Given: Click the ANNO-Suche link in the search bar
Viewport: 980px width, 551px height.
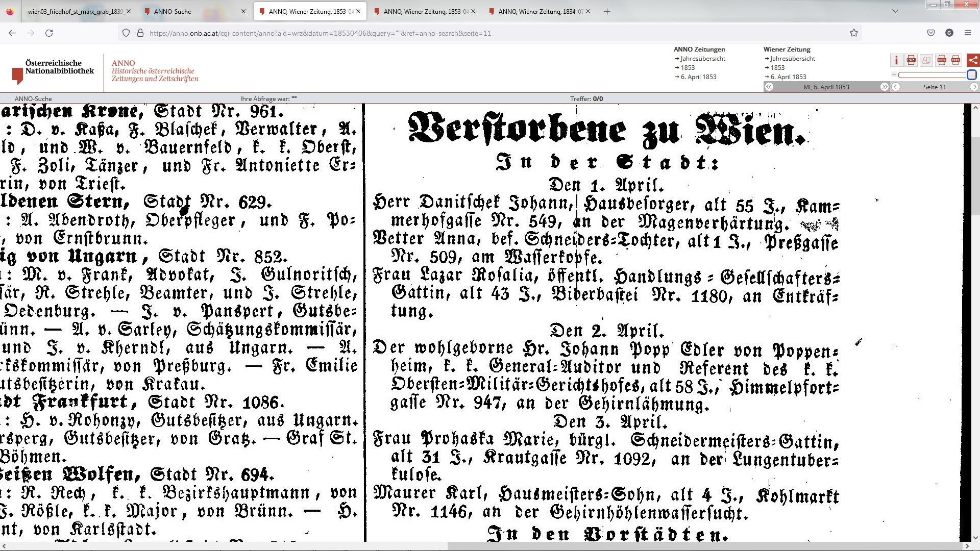Looking at the screenshot, I should [x=33, y=99].
